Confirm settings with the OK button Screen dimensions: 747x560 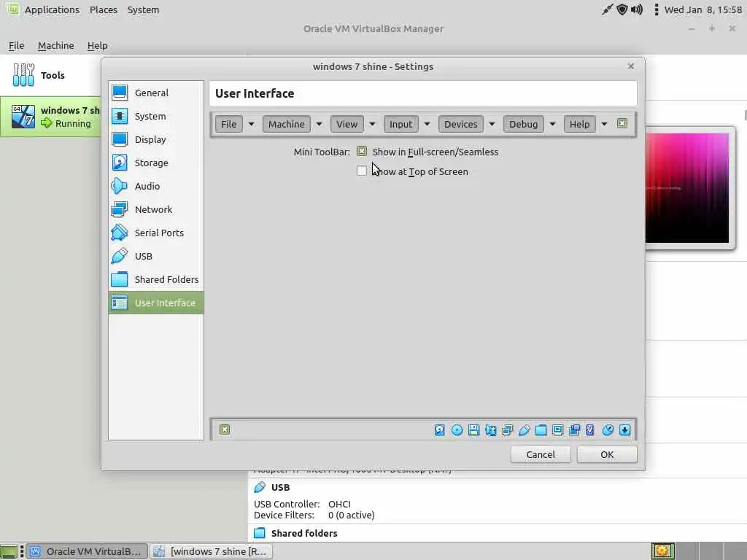click(607, 454)
